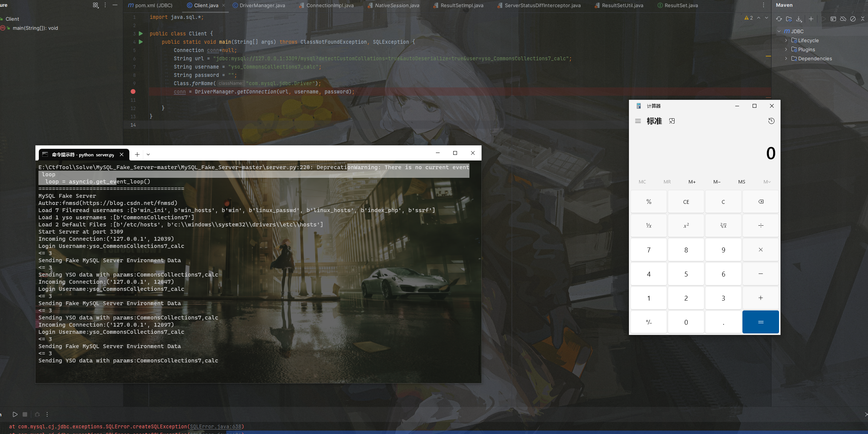
Task: Open Calculator history panel
Action: (771, 121)
